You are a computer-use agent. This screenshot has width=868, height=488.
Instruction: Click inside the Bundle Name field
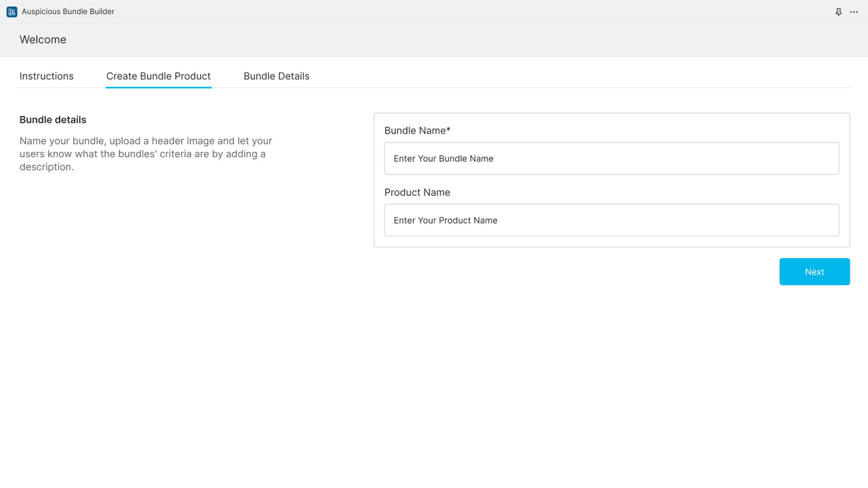point(612,158)
